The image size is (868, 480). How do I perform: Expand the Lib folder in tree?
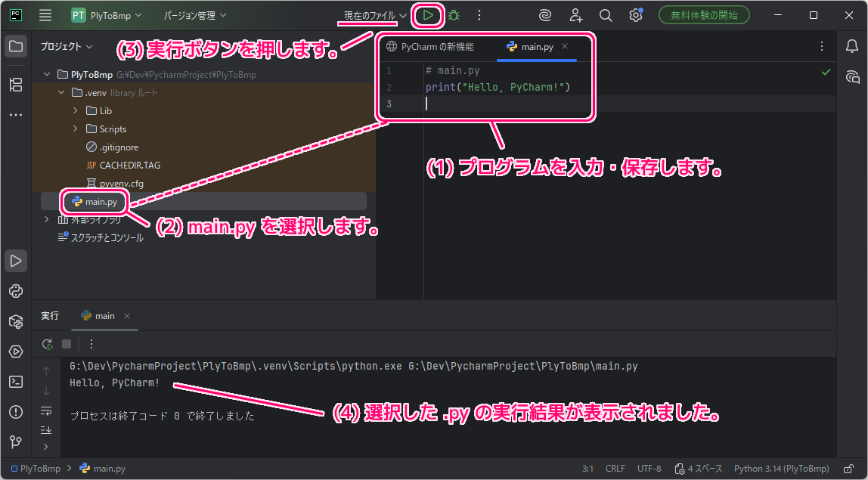click(76, 111)
